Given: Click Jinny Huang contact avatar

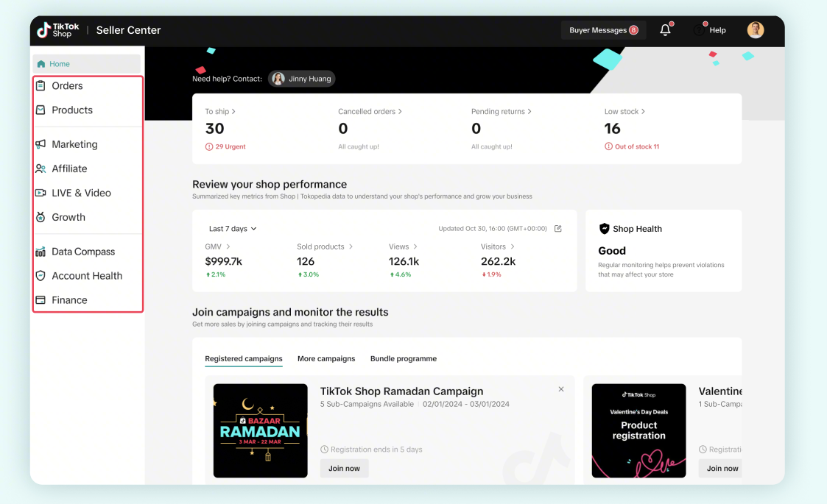Looking at the screenshot, I should tap(278, 79).
